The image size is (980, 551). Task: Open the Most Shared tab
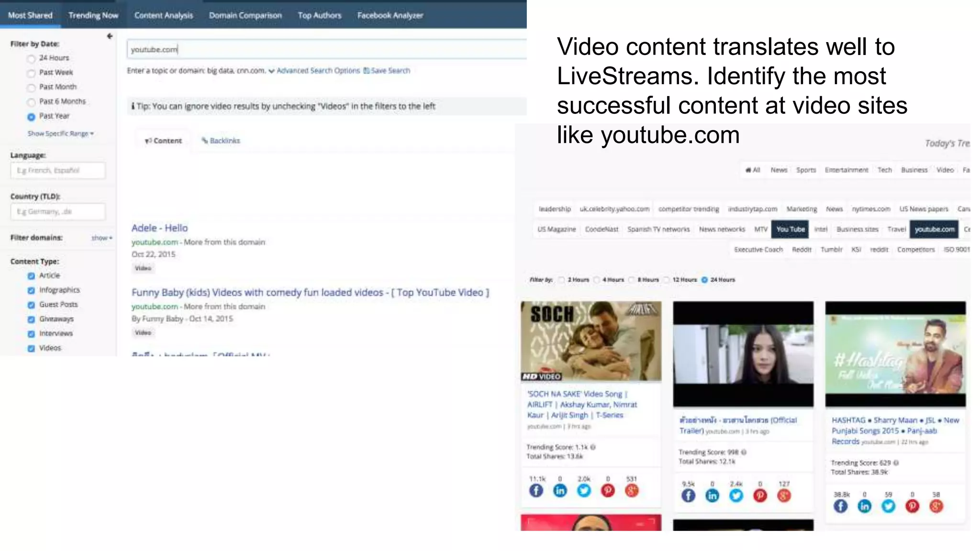pyautogui.click(x=30, y=15)
